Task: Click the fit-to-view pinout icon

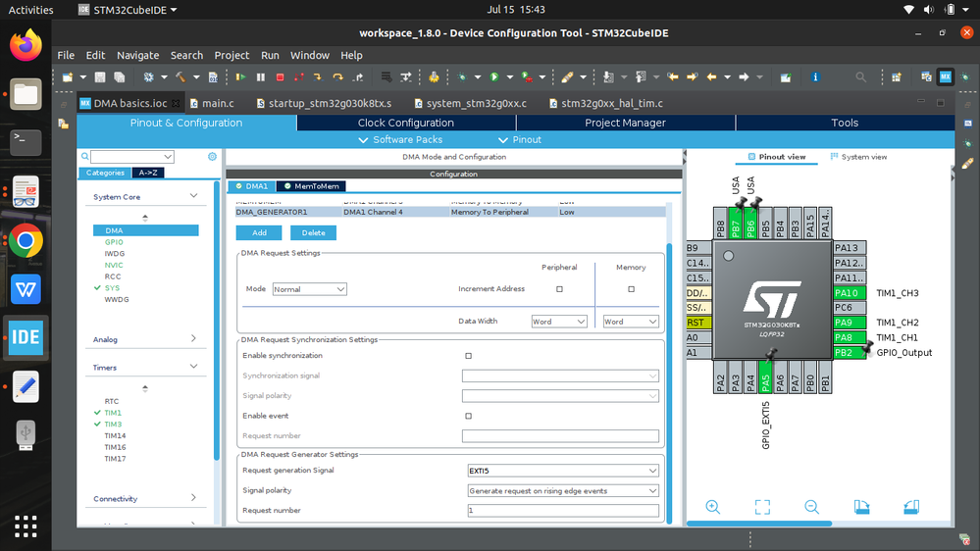Action: pos(762,507)
